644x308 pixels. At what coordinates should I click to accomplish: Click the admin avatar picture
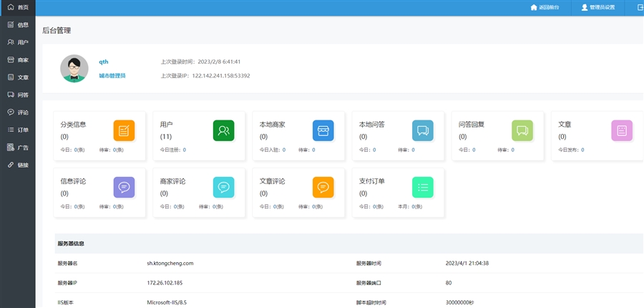(x=74, y=69)
